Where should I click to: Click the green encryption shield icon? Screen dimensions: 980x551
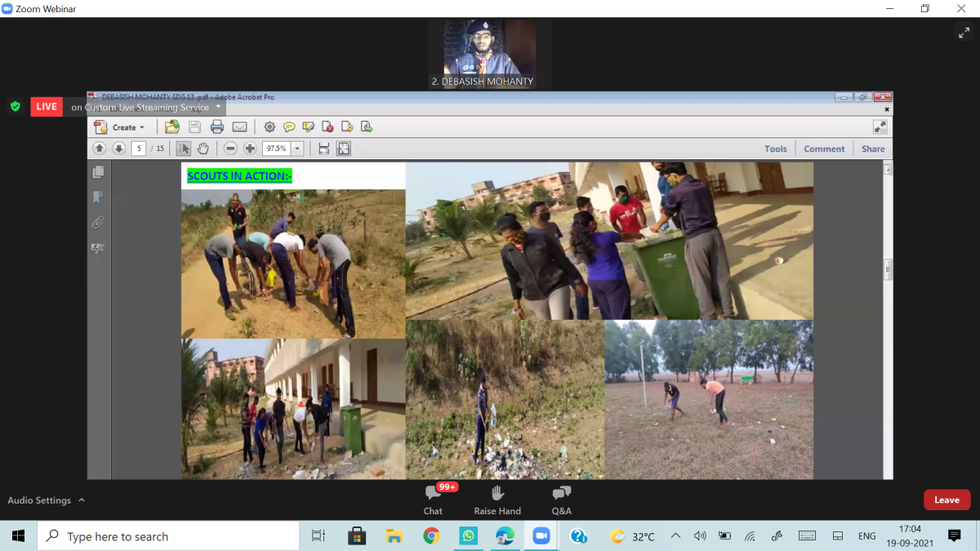tap(15, 106)
